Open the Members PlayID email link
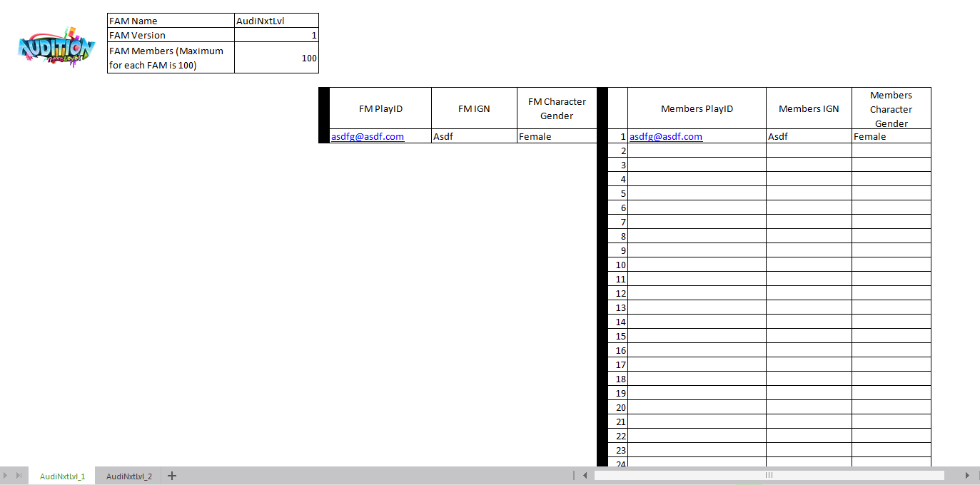980x485 pixels. [x=666, y=137]
